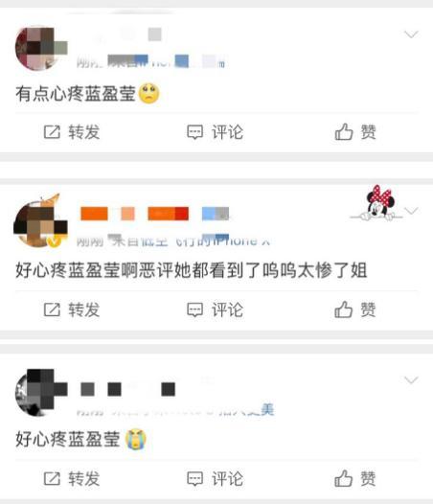This screenshot has width=433, height=504.
Task: Like the third post with the crying emoji
Action: pyautogui.click(x=344, y=478)
